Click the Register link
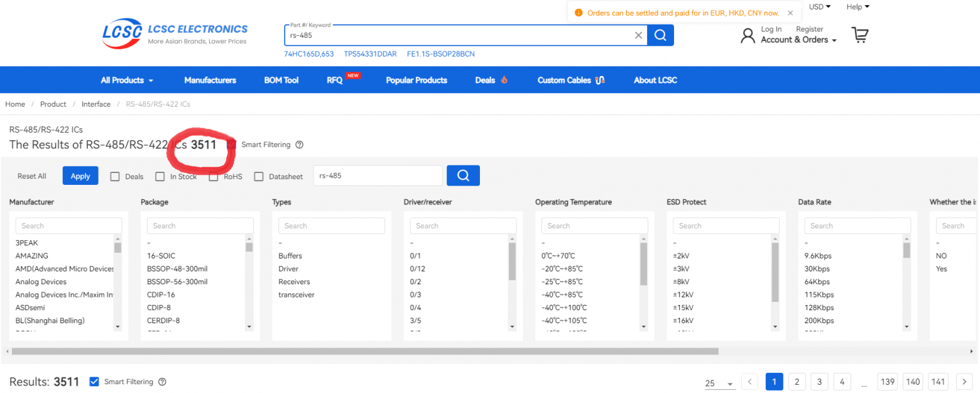Screen dimensions: 980x393 (x=810, y=29)
